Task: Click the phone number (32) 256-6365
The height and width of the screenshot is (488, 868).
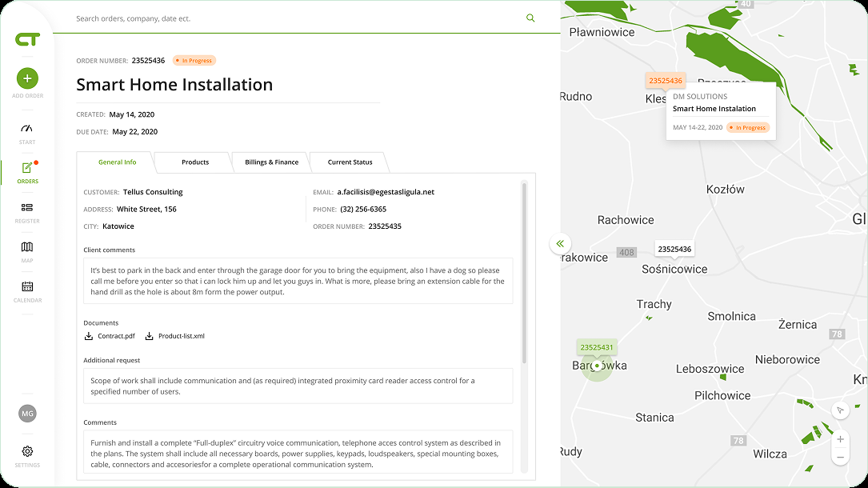Action: (x=363, y=209)
